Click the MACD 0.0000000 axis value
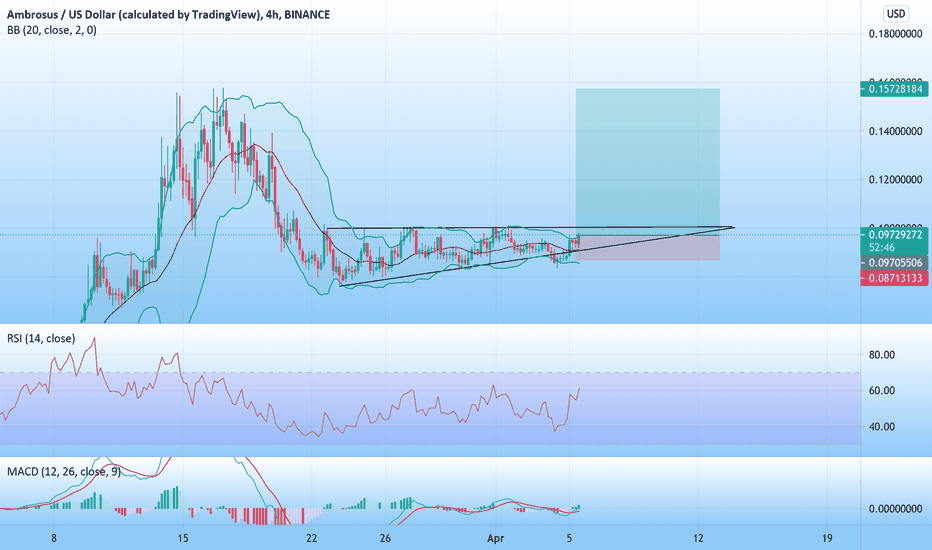The width and height of the screenshot is (932, 550). coord(895,509)
